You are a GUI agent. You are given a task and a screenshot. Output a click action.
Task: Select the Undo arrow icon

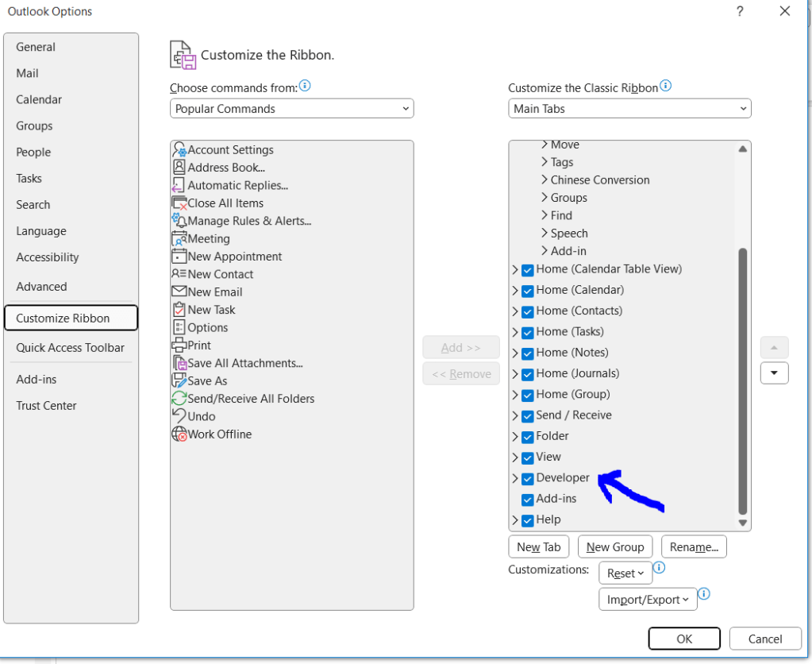[x=179, y=416]
